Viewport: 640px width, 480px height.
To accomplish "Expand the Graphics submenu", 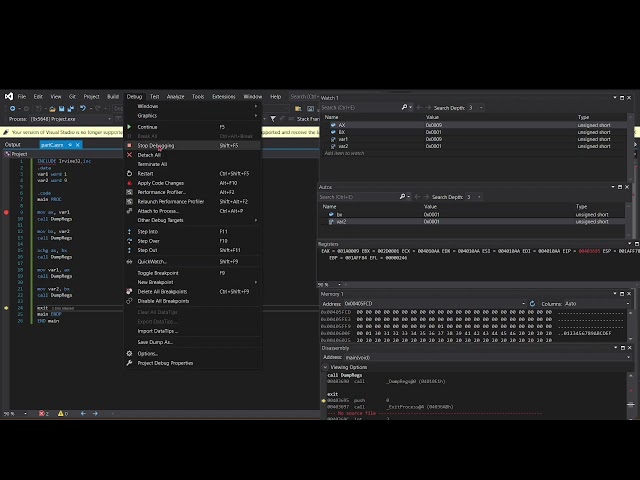I will 192,116.
